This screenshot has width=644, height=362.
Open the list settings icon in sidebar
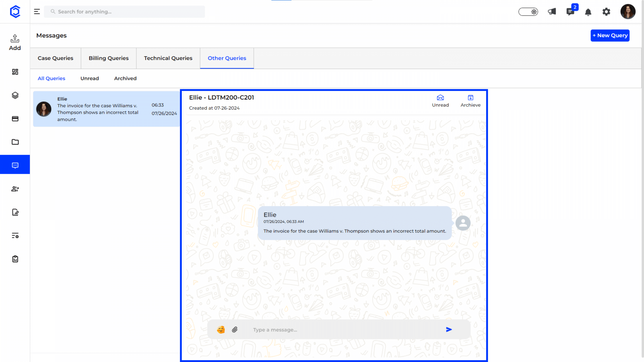(x=15, y=236)
